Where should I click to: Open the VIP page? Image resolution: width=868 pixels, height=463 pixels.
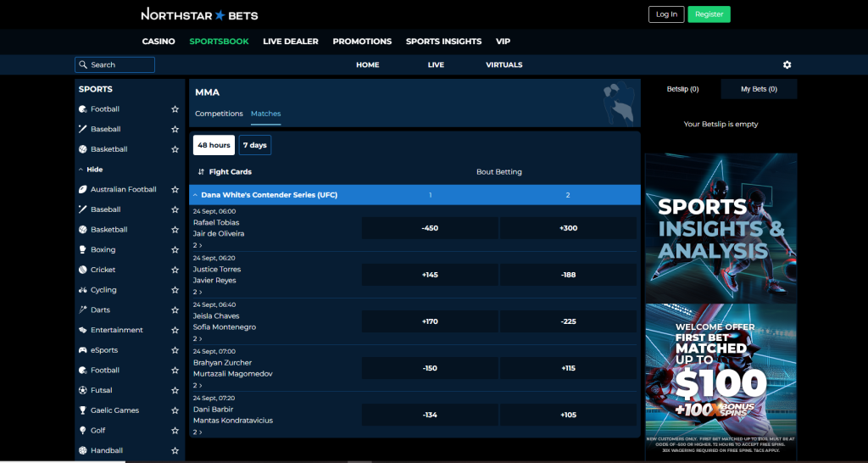504,42
